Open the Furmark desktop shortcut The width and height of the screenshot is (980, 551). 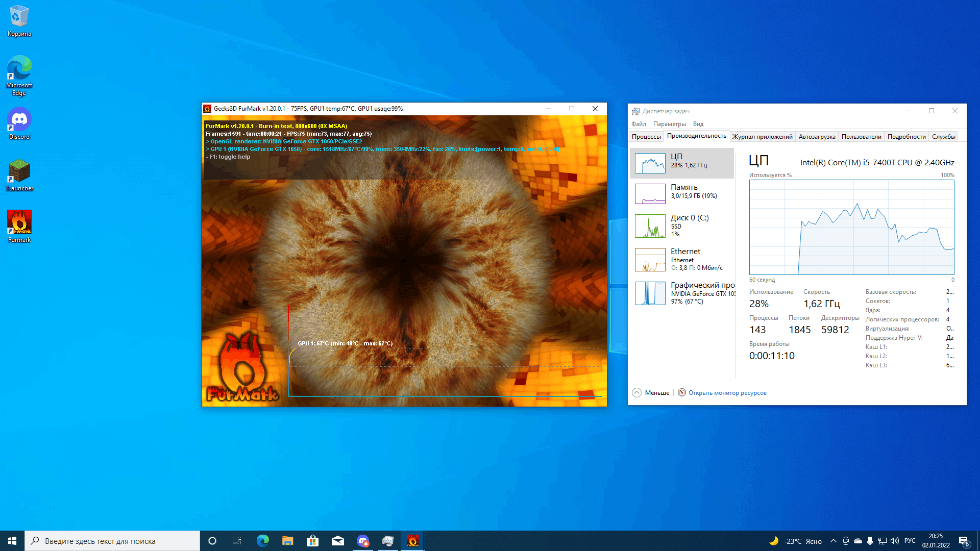point(19,227)
